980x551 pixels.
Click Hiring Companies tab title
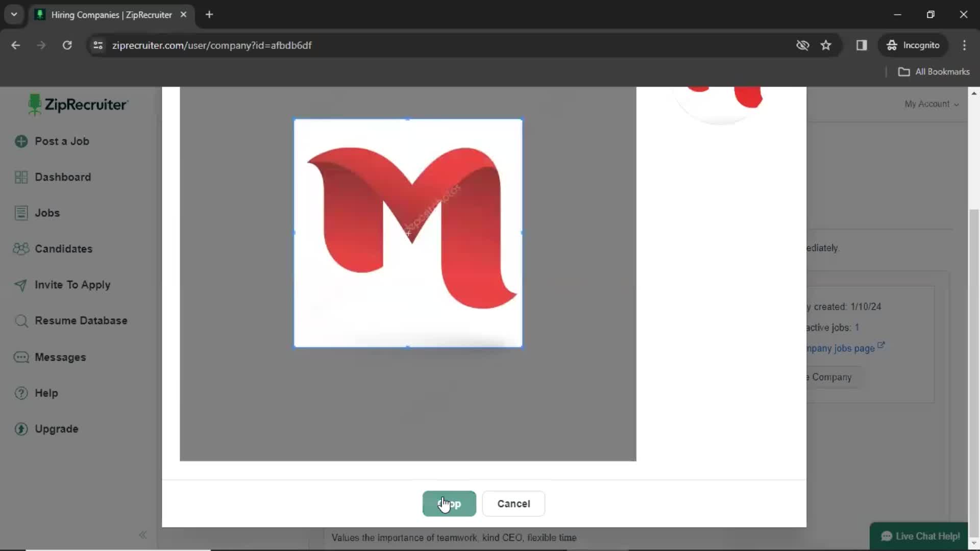point(112,15)
